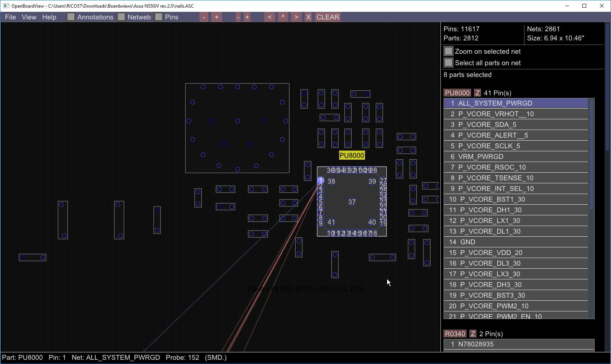
Task: Click center pad 37 of PU8000
Action: point(352,202)
